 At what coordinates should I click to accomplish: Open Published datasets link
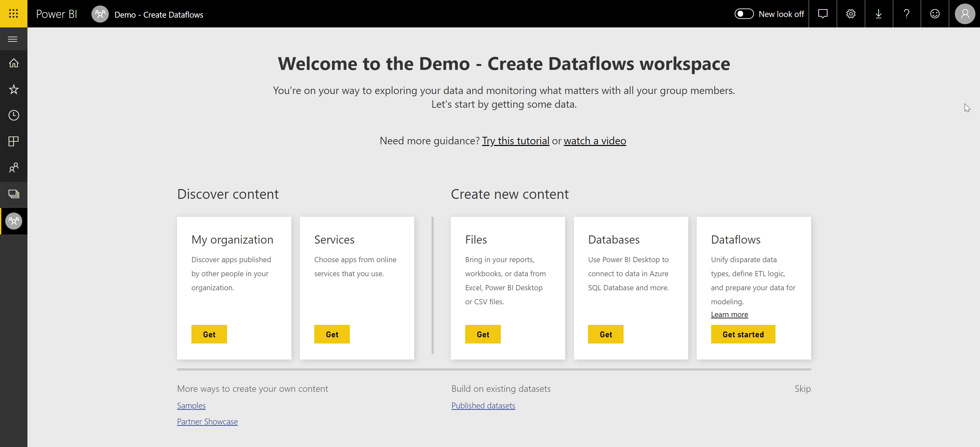click(483, 405)
